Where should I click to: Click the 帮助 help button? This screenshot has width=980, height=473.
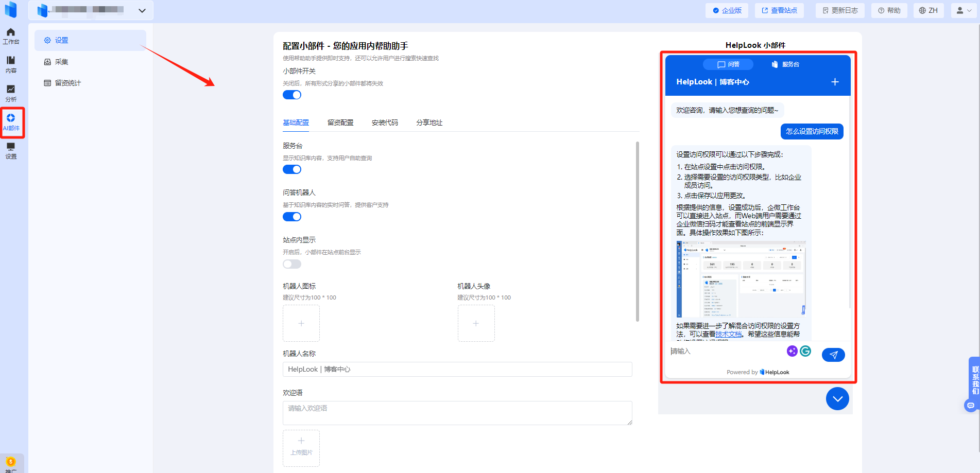click(x=889, y=10)
